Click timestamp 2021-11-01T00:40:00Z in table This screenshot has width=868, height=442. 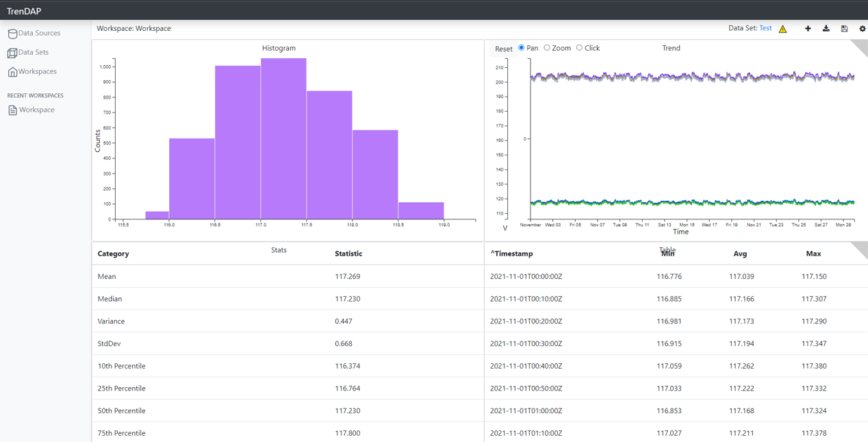(526, 366)
